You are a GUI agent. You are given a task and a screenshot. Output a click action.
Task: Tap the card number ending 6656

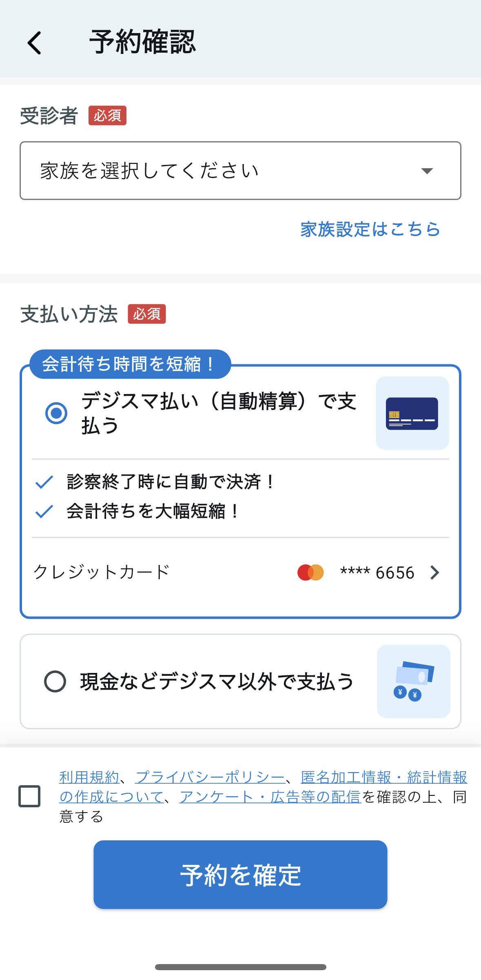point(377,572)
